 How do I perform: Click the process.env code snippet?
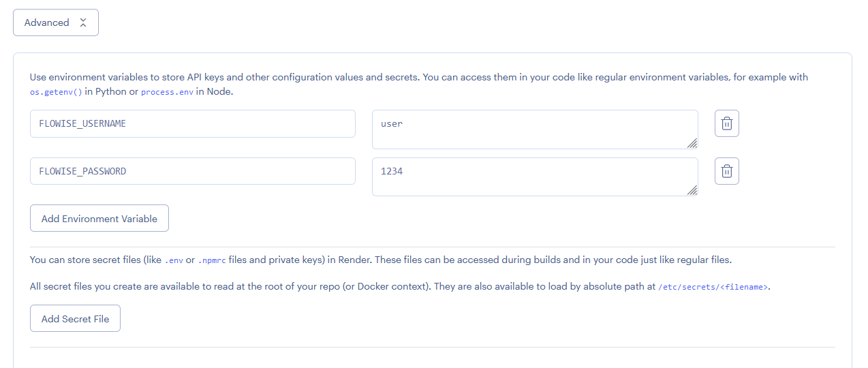[167, 92]
